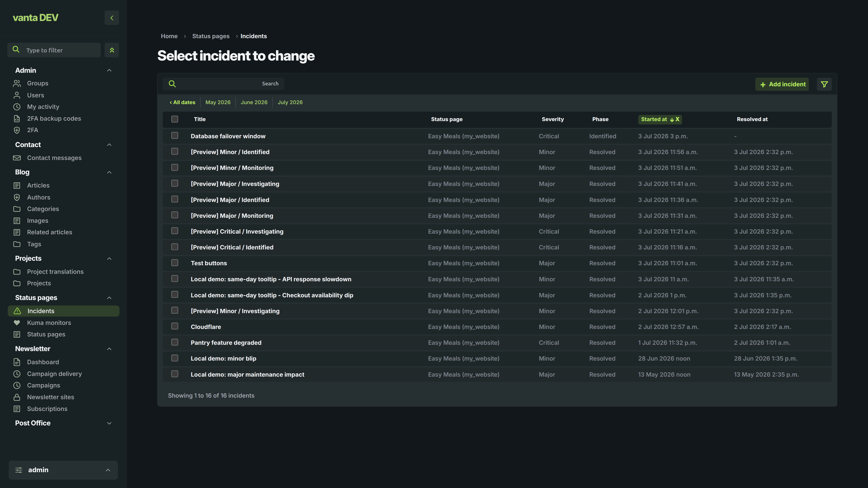Click the Related articles list icon

(17, 232)
